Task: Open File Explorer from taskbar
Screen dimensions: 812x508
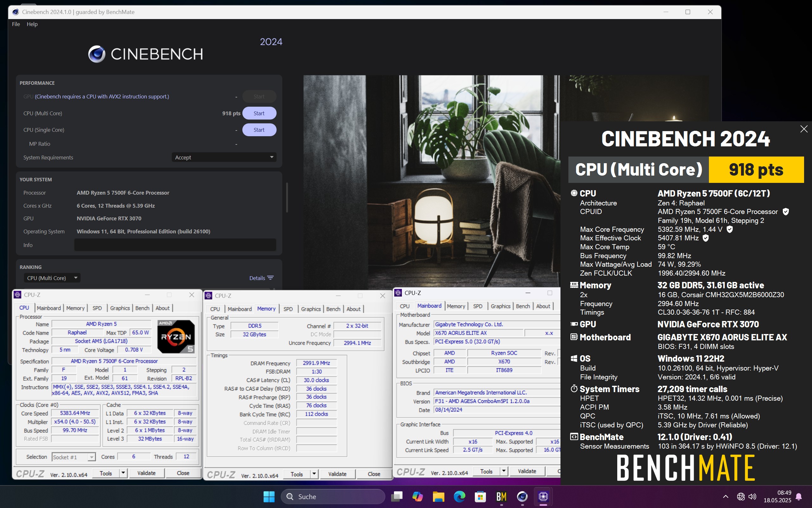Action: [x=438, y=496]
